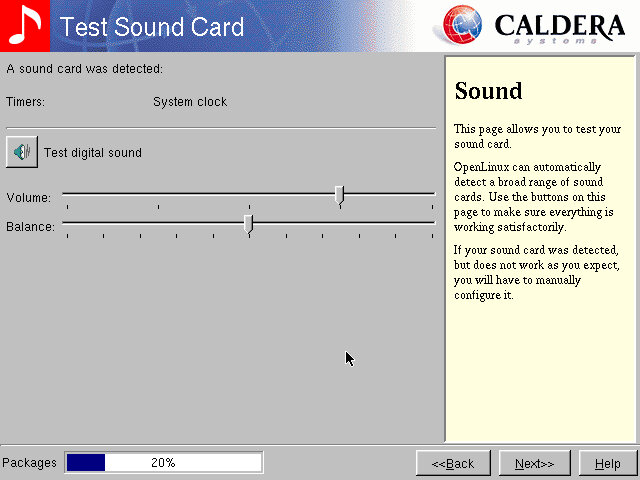Click the Balance slider handle

point(249,224)
